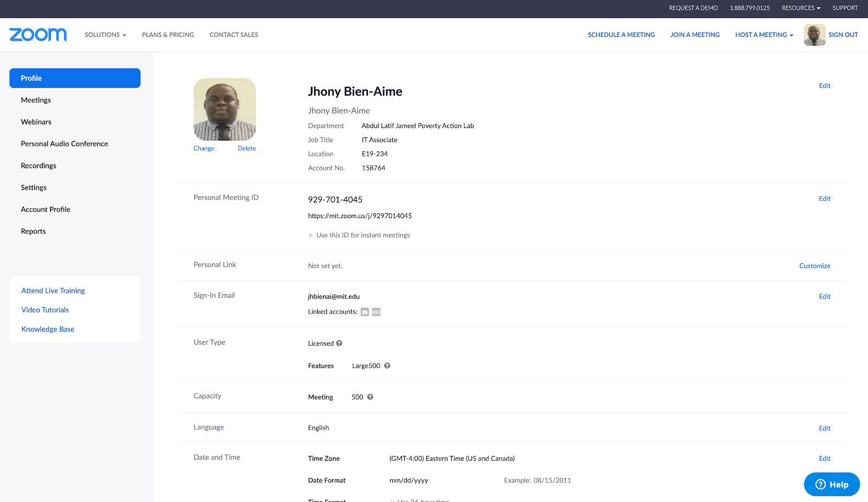Open the Help chat button
This screenshot has height=502, width=868.
coord(832,484)
